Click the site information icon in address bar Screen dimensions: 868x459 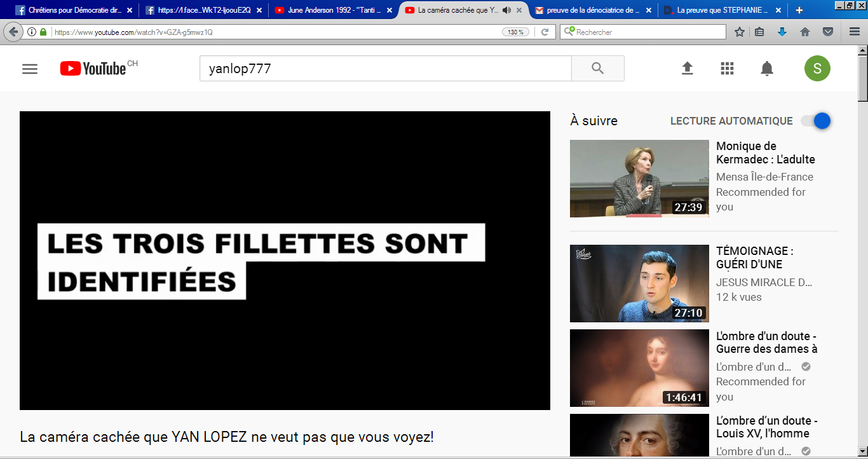click(x=32, y=32)
